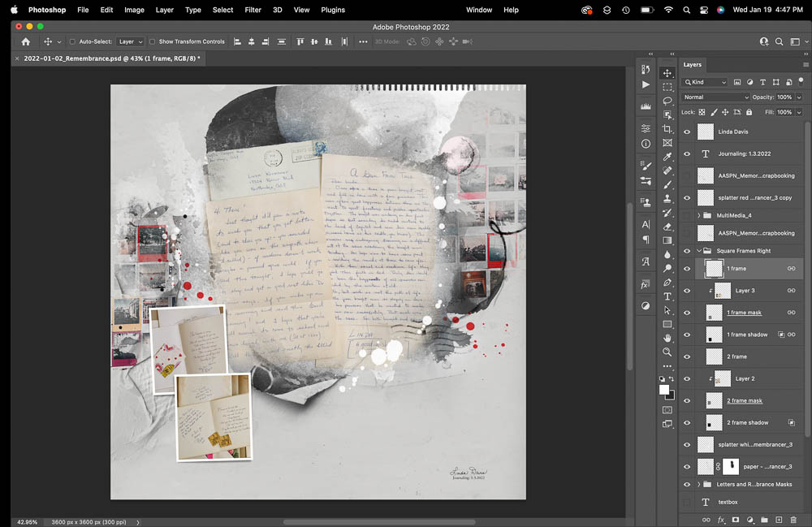Open the Auto-Select Layer dropdown
Viewport: 812px width, 527px height.
pos(130,42)
